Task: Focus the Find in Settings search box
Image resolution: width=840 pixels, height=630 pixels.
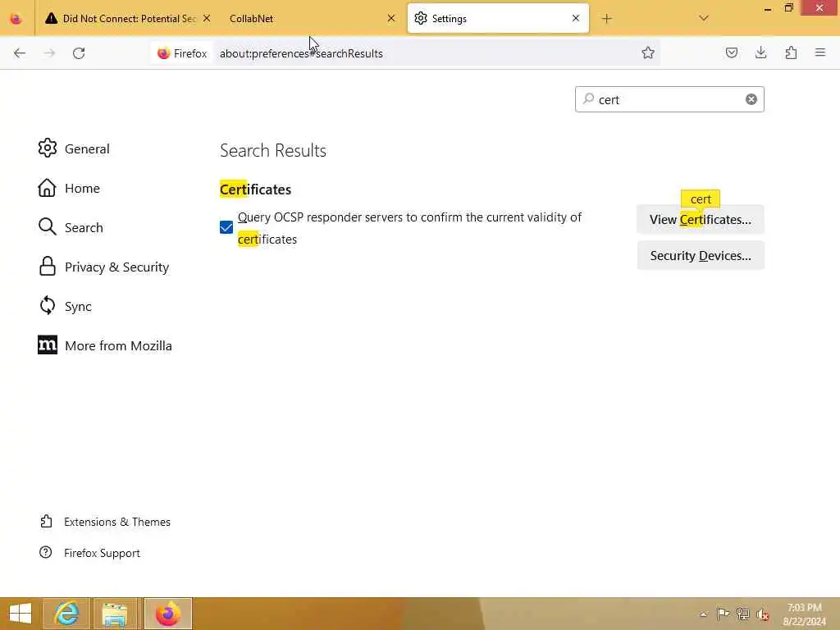Action: point(669,99)
